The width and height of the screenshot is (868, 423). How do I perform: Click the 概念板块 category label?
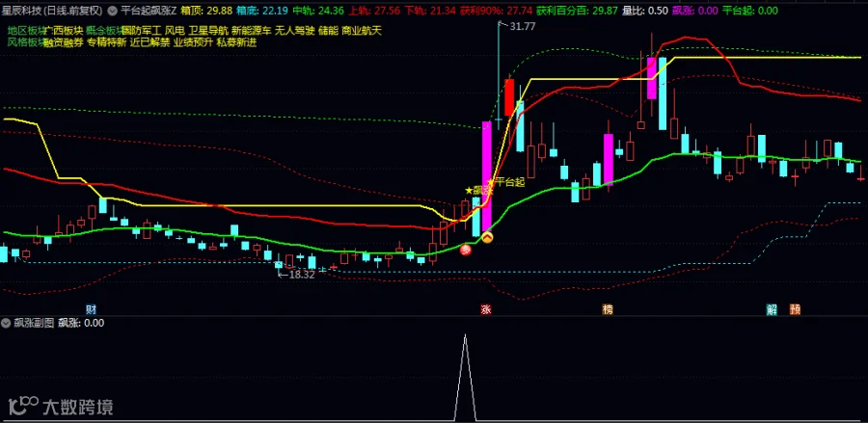click(103, 31)
